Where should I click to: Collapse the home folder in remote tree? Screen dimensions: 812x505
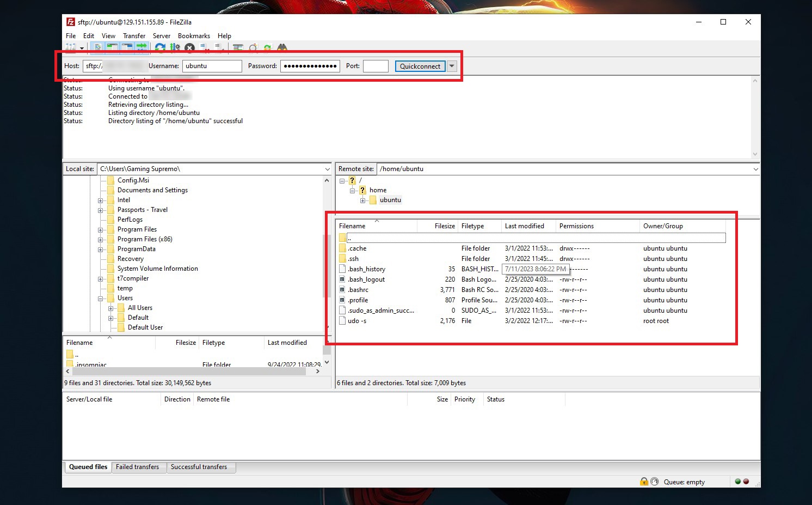click(352, 190)
